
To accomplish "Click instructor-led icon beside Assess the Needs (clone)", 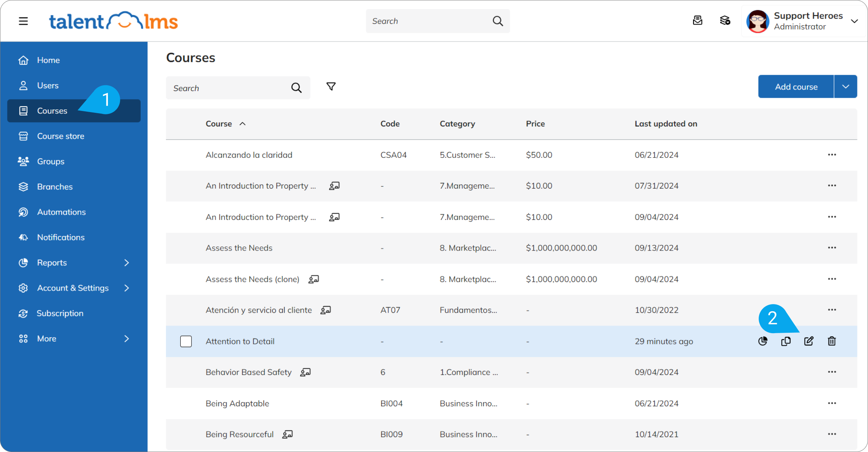I will [x=314, y=279].
